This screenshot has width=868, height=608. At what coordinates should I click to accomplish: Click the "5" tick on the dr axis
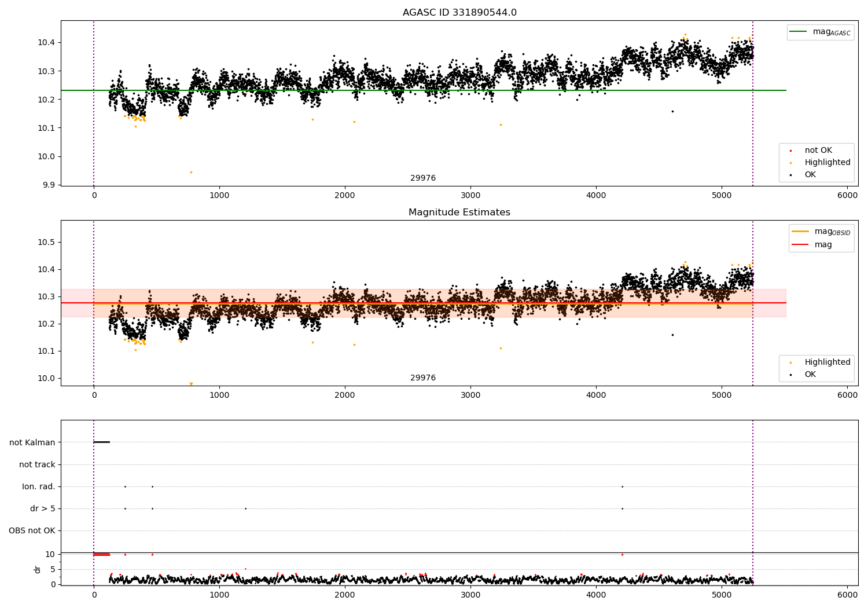click(53, 569)
